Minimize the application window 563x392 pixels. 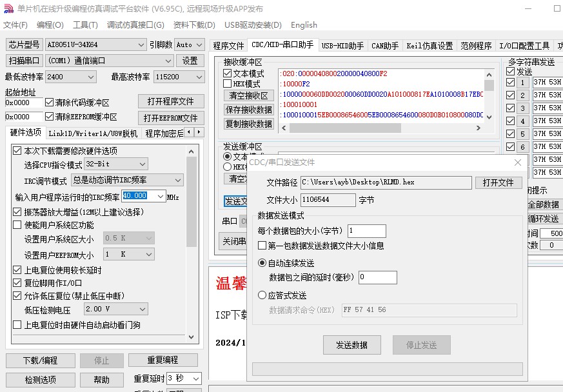528,8
